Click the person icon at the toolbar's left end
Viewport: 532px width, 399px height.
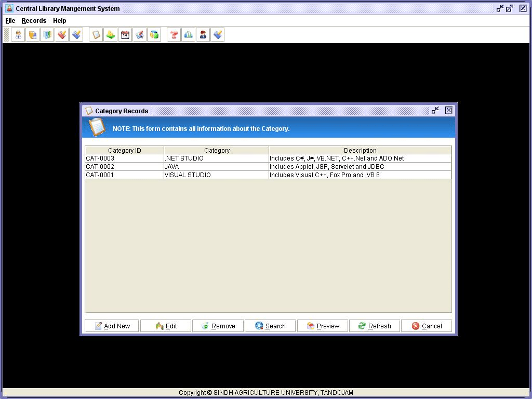coord(18,35)
